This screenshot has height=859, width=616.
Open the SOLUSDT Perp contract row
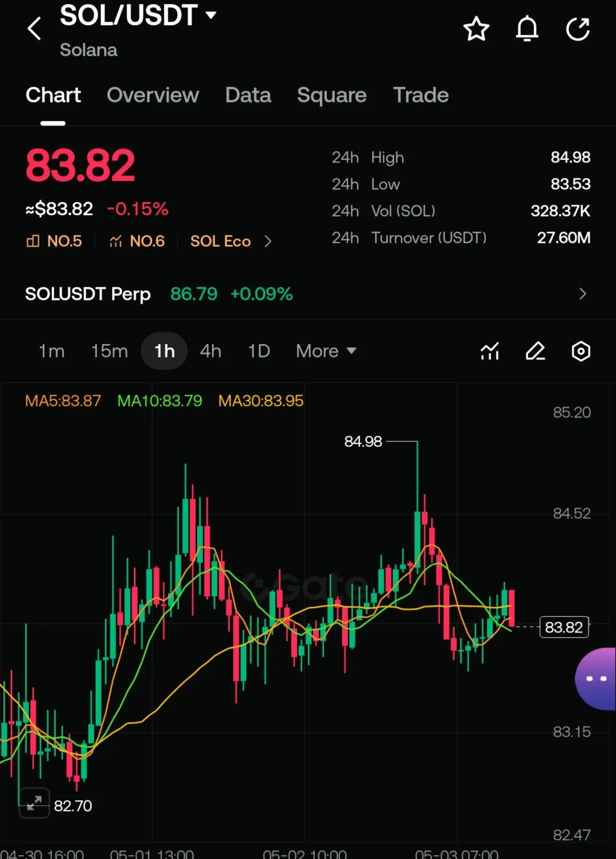[x=308, y=294]
